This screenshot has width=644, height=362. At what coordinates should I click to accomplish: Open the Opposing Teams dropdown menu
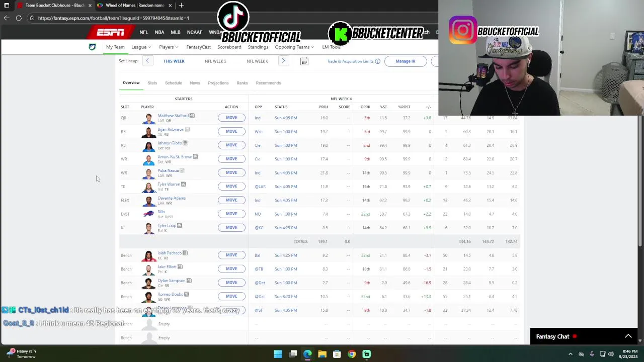tap(294, 47)
